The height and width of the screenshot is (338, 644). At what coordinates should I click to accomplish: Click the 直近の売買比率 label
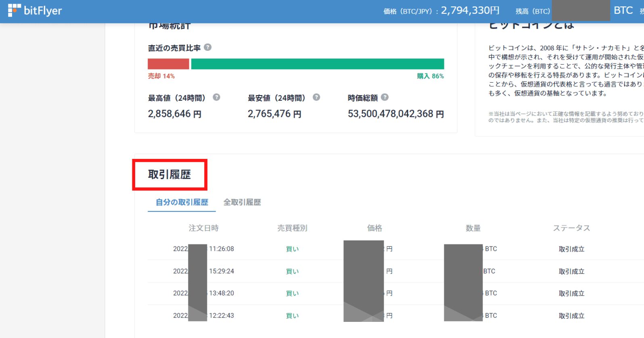coord(174,48)
